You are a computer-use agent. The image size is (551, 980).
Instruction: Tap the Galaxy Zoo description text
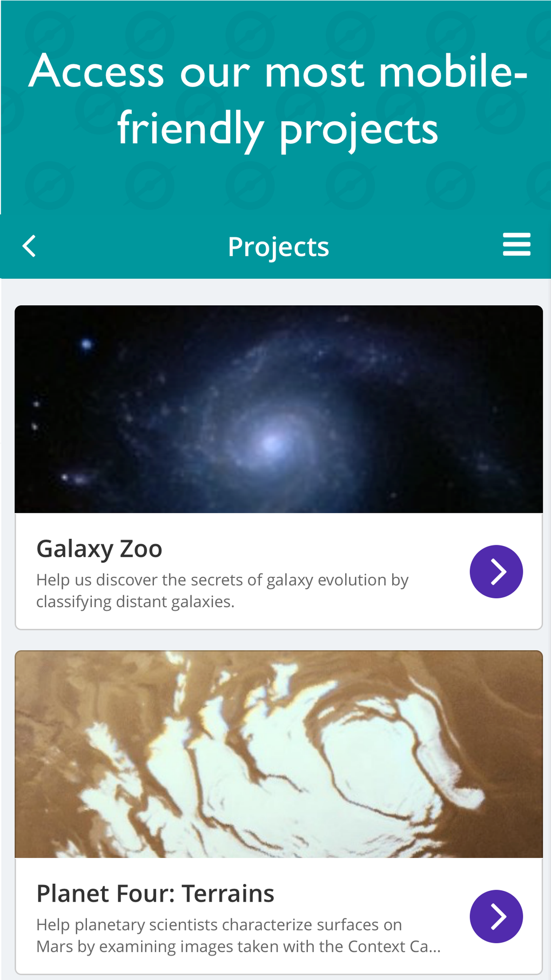(223, 590)
